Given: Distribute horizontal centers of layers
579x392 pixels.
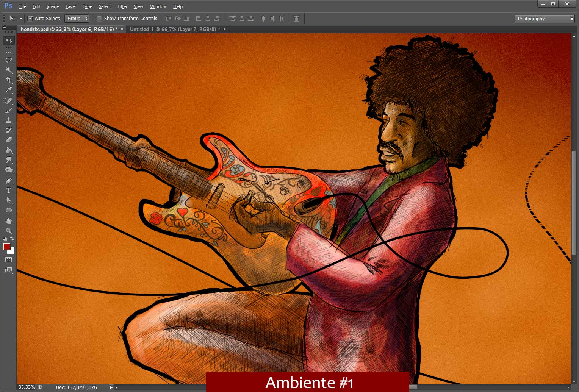Looking at the screenshot, I should coord(272,19).
